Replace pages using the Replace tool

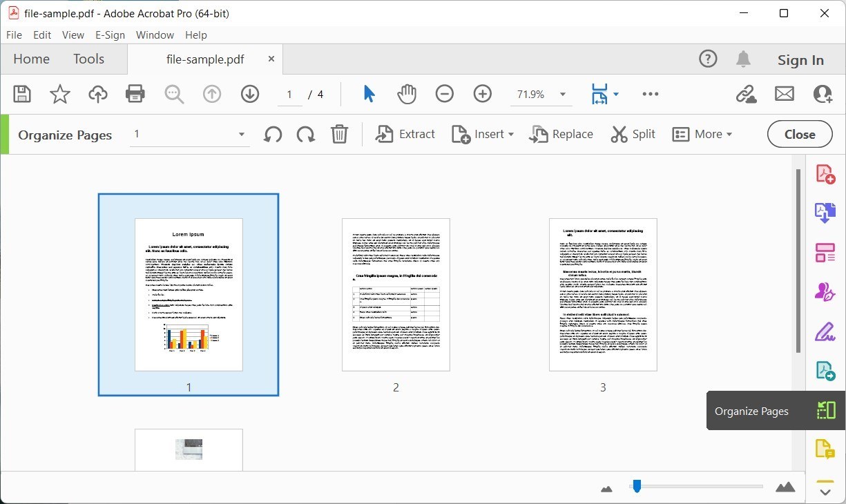[x=561, y=134]
